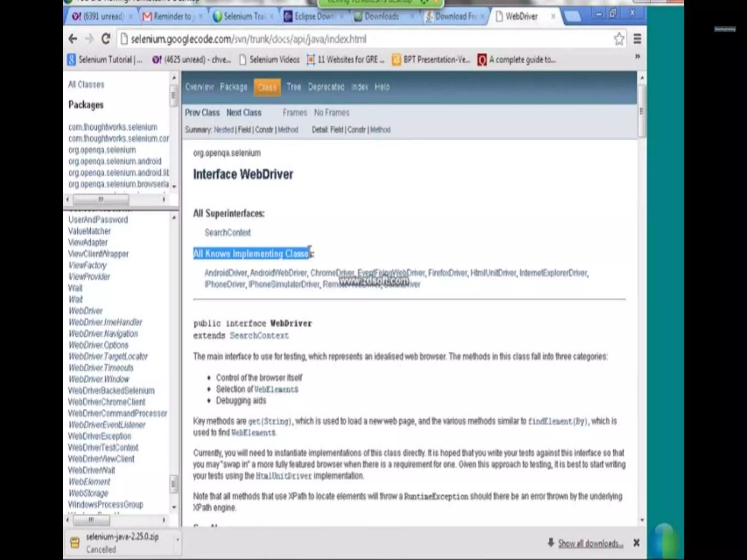The height and width of the screenshot is (560, 747).
Task: Bookmark page with the star icon
Action: [x=619, y=39]
